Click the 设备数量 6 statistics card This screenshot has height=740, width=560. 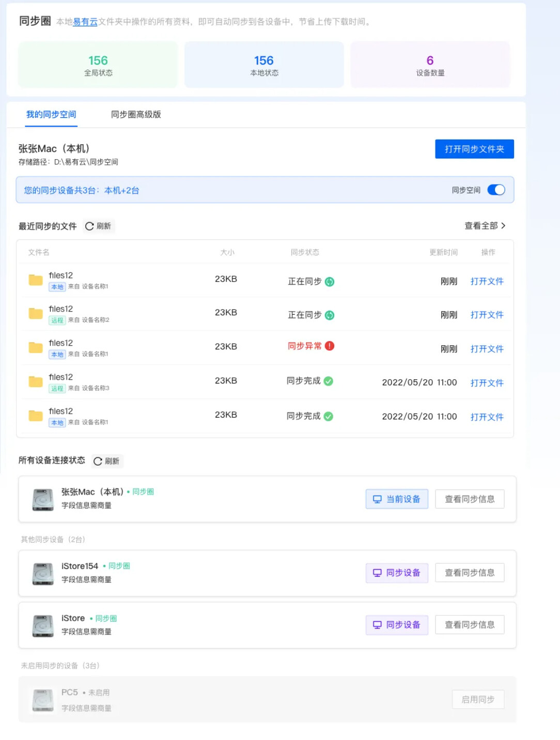[x=430, y=65]
